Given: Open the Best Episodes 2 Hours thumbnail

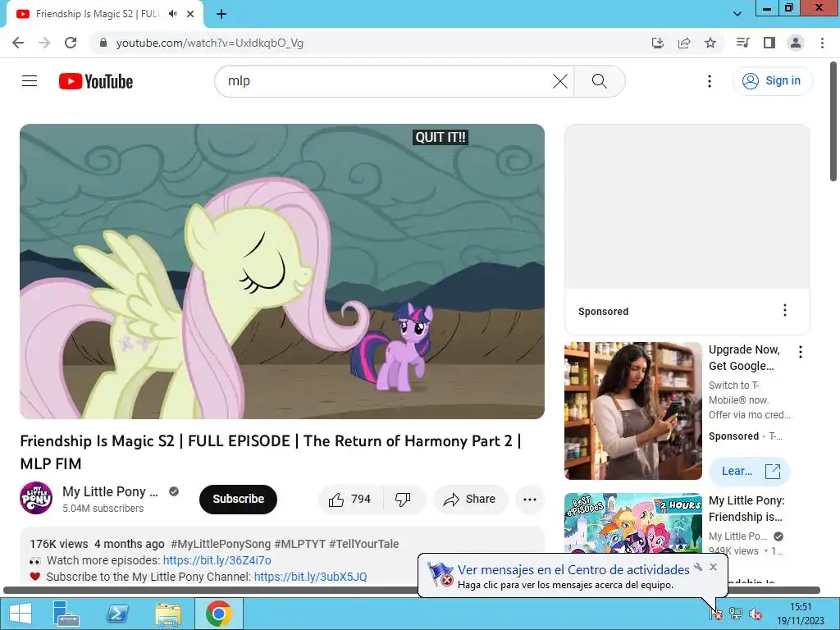Looking at the screenshot, I should tap(633, 523).
